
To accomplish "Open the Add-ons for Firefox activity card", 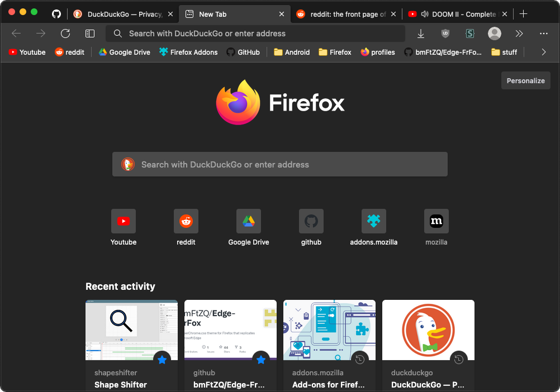I will [x=329, y=345].
